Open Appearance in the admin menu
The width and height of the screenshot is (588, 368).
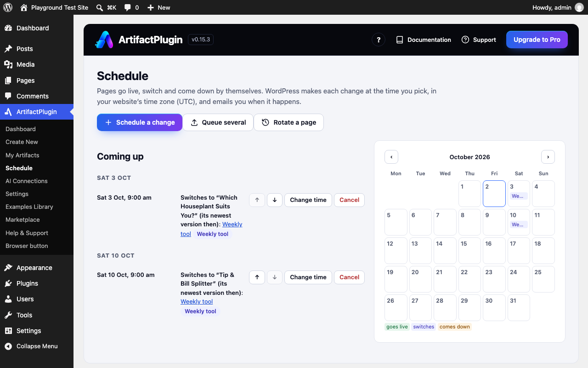[37, 268]
